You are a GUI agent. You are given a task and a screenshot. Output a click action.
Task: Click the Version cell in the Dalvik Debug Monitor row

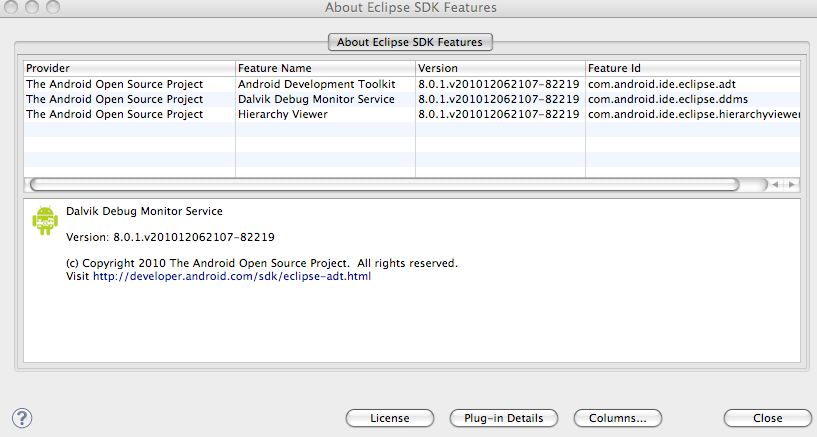pyautogui.click(x=499, y=99)
